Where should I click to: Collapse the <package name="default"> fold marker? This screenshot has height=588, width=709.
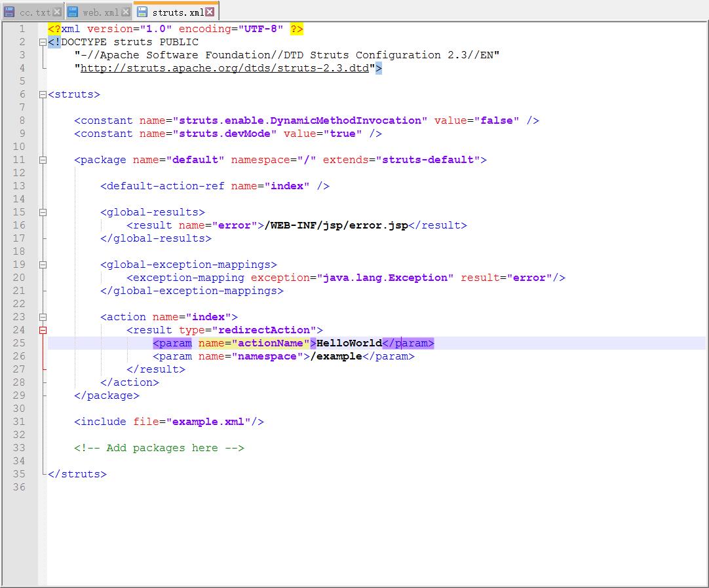tap(43, 160)
